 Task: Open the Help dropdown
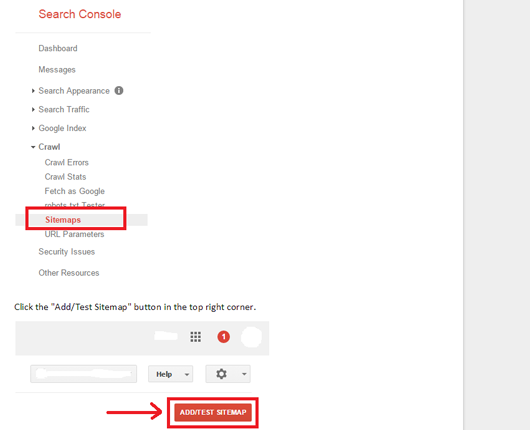170,374
